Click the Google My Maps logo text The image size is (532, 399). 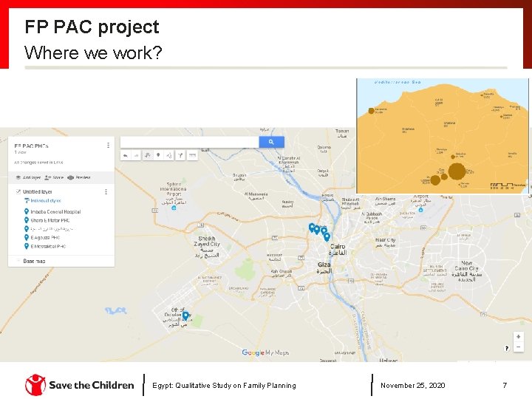[x=265, y=353]
